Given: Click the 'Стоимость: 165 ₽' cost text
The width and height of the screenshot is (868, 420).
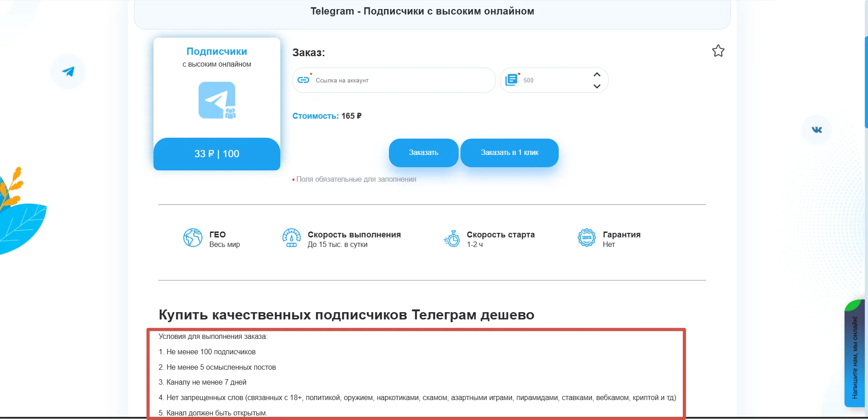Looking at the screenshot, I should [327, 116].
